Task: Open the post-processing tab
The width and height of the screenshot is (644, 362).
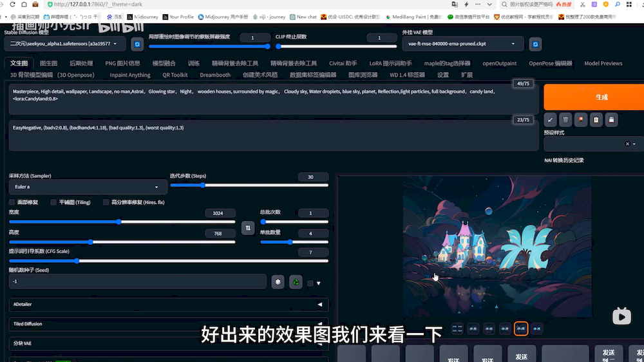Action: tap(81, 63)
